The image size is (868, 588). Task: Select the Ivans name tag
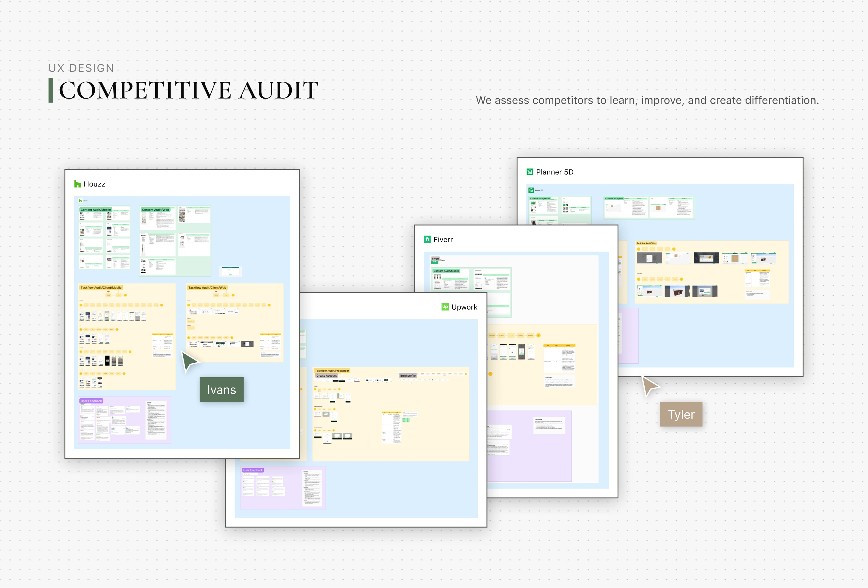222,390
